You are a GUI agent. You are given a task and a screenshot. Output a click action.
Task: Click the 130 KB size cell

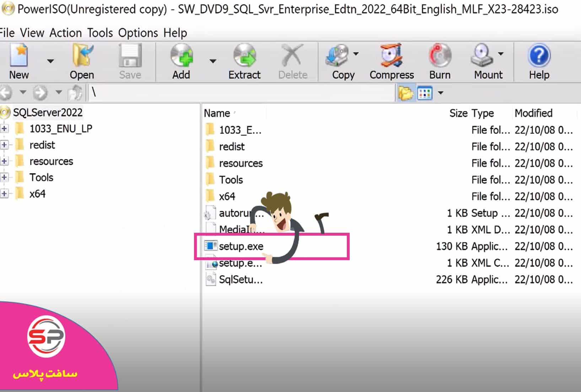(x=451, y=246)
